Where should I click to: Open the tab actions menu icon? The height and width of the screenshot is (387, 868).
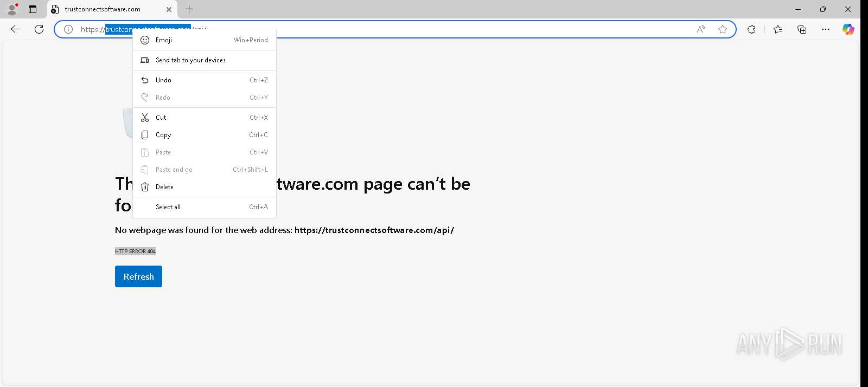point(33,9)
